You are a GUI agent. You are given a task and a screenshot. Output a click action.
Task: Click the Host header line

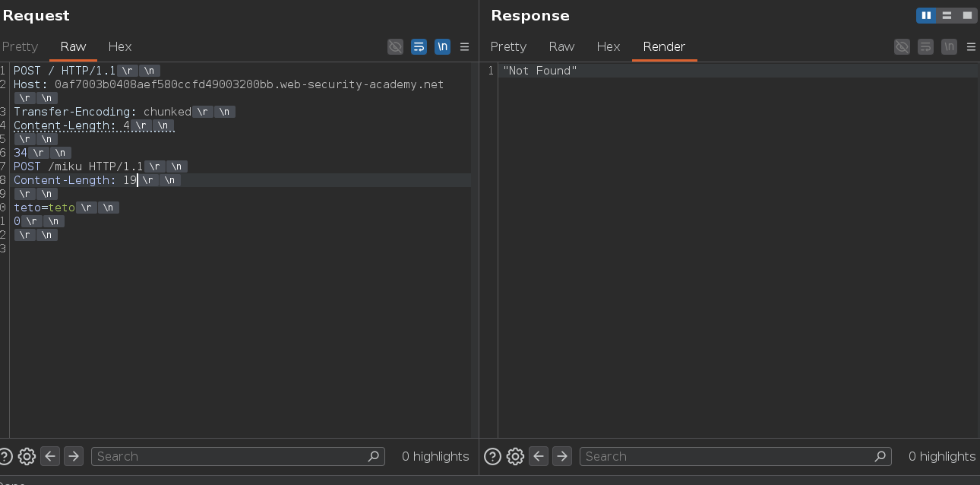(x=229, y=84)
